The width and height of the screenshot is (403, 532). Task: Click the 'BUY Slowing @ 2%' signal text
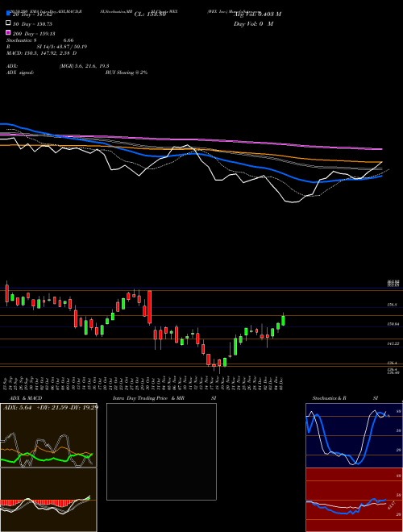click(127, 73)
